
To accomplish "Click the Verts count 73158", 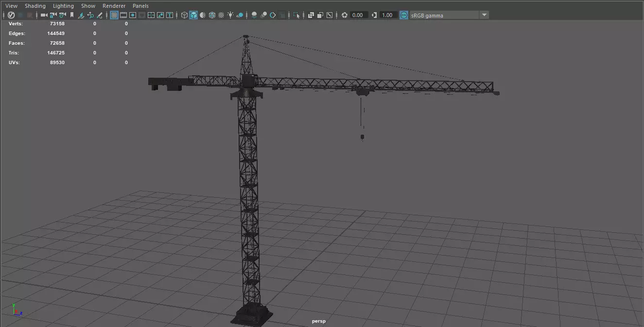I will click(x=57, y=23).
